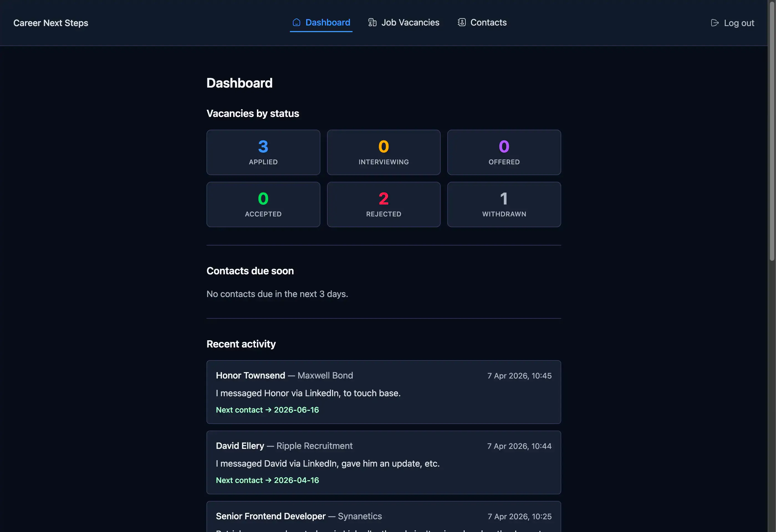776x532 pixels.
Task: Click the Log out arrow icon
Action: (x=714, y=23)
